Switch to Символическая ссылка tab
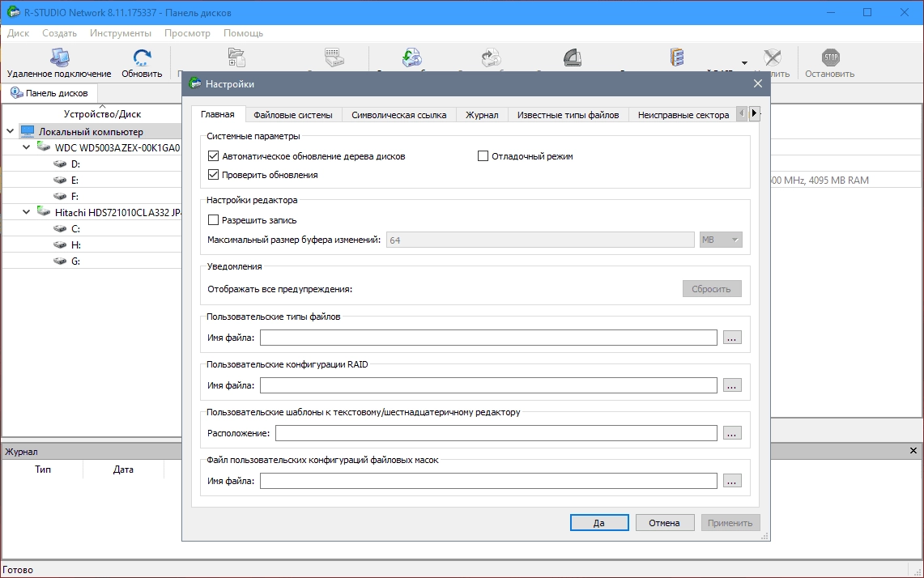 pyautogui.click(x=399, y=115)
